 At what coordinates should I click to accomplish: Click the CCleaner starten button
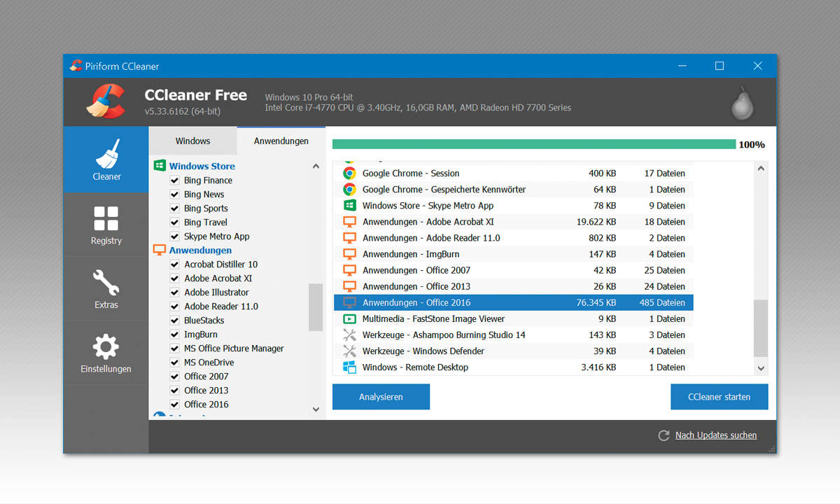[719, 397]
